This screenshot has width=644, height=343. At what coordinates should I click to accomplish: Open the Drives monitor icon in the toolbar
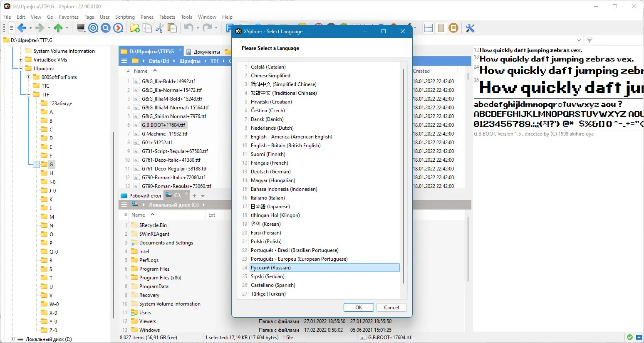coord(81,28)
